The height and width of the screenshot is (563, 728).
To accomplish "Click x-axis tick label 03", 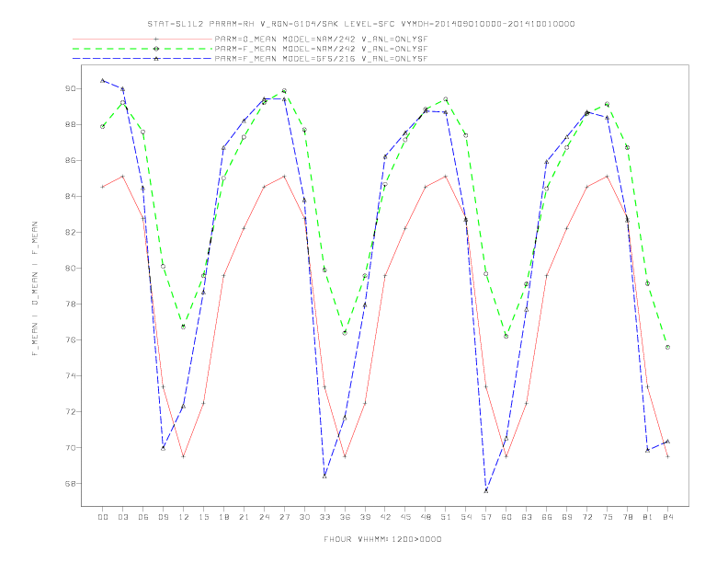I will 122,517.
